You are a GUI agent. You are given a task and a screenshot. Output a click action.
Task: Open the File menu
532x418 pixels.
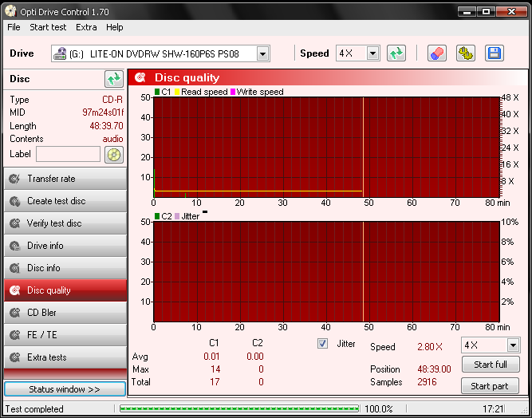(x=14, y=27)
